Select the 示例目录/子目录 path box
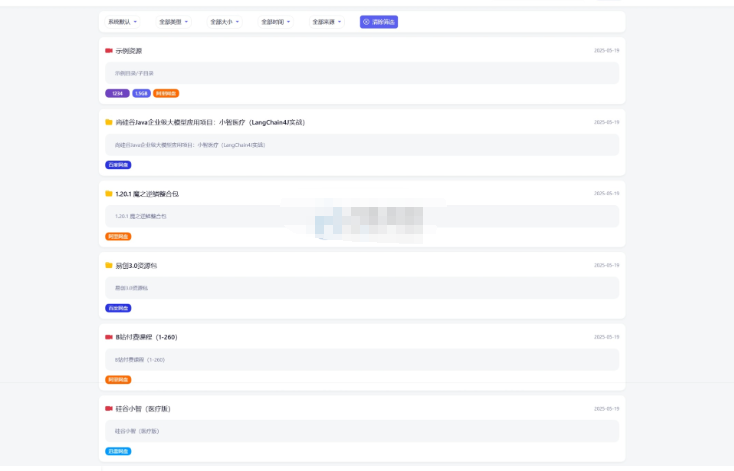The image size is (734, 471). 362,73
